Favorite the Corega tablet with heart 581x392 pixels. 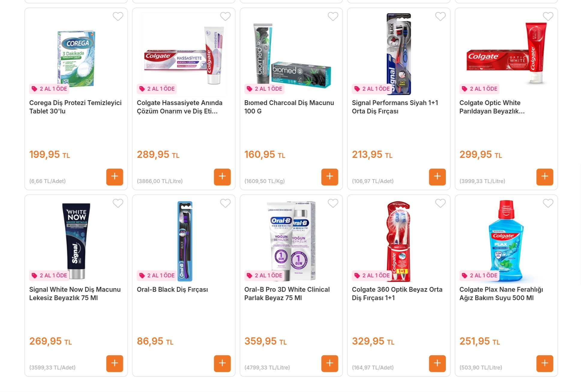coord(118,16)
